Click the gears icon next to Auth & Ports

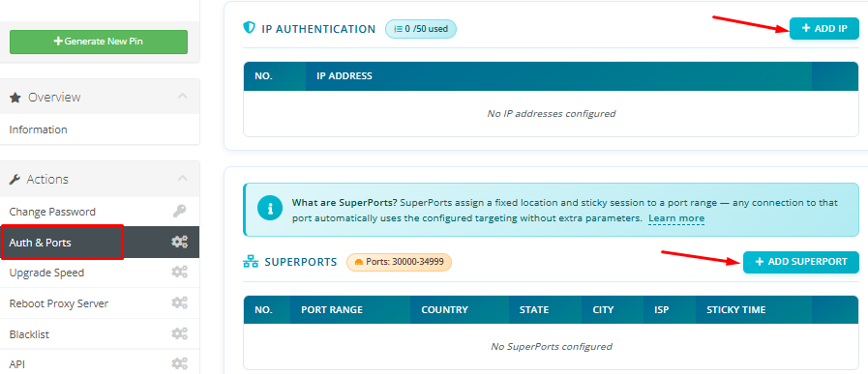point(179,242)
